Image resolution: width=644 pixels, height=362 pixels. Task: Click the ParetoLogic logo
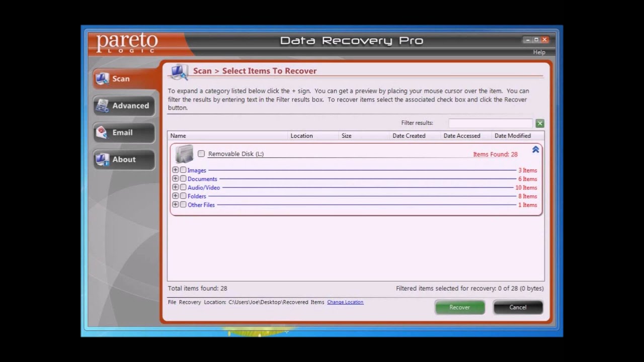pyautogui.click(x=127, y=43)
